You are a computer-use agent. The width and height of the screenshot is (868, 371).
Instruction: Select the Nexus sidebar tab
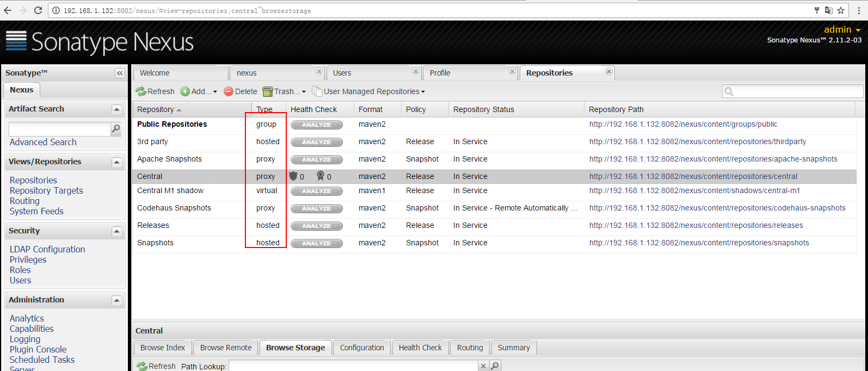tap(21, 90)
